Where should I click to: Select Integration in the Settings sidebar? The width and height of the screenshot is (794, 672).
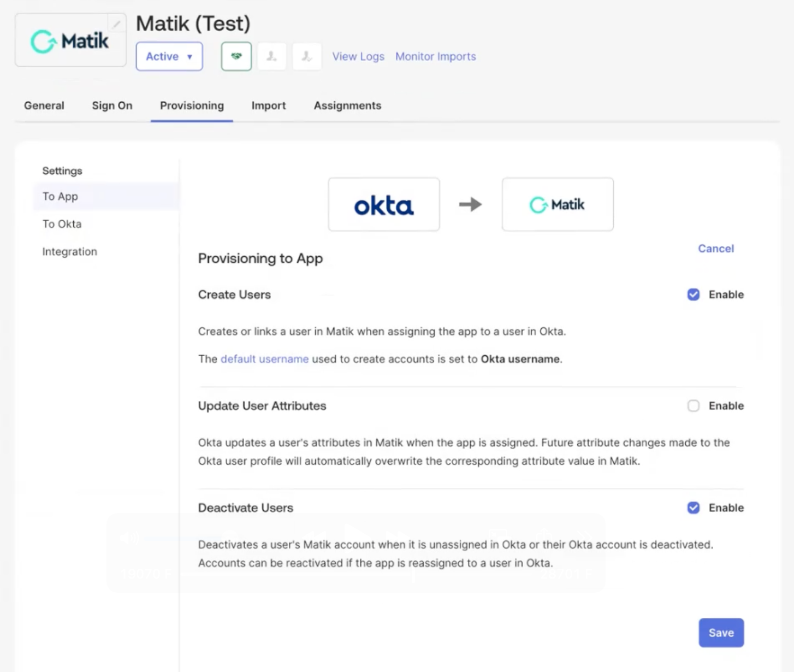coord(69,251)
